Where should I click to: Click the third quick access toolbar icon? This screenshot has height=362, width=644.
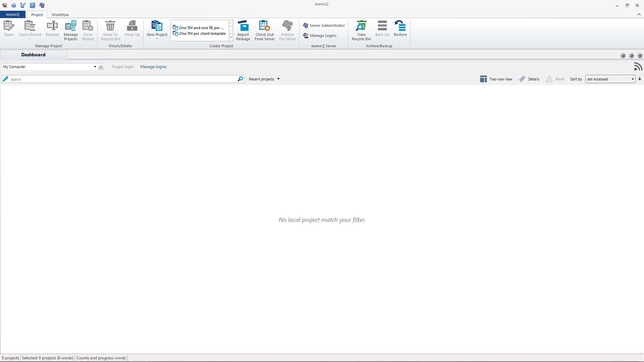(x=23, y=5)
